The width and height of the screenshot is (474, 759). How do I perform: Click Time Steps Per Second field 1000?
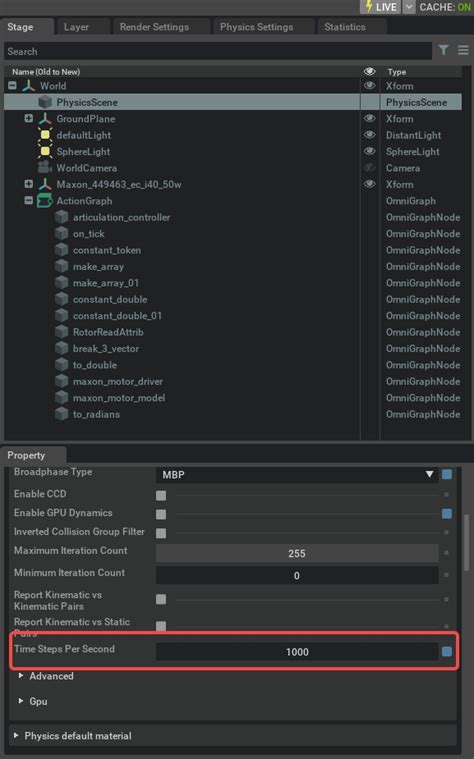pyautogui.click(x=297, y=652)
